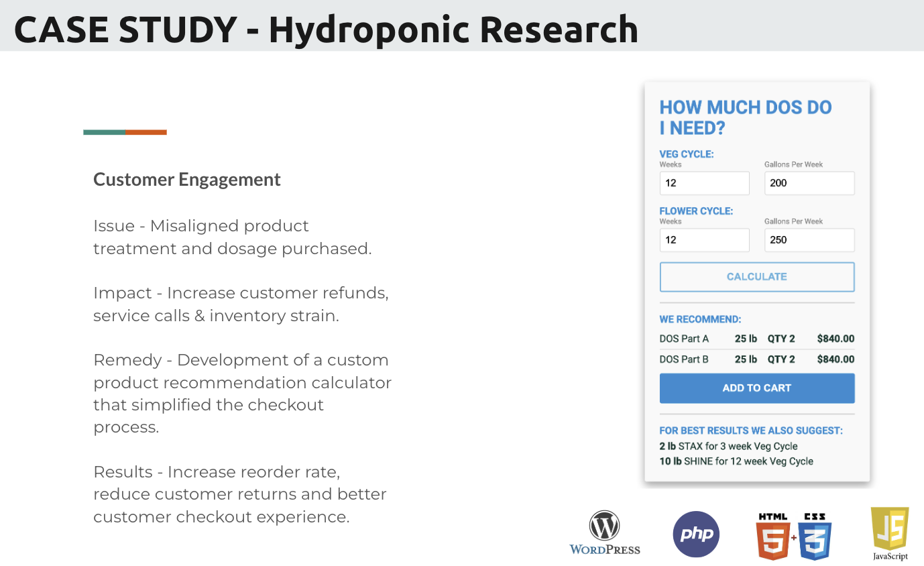Screen dimensions: 924x566
Task: Click the Flower Cycle Weeks input field
Action: tap(704, 240)
